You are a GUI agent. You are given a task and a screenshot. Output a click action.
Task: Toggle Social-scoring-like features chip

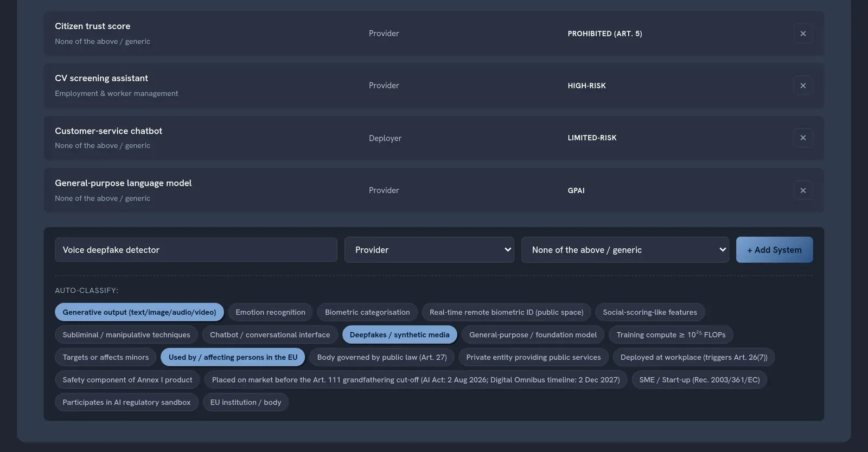point(650,312)
